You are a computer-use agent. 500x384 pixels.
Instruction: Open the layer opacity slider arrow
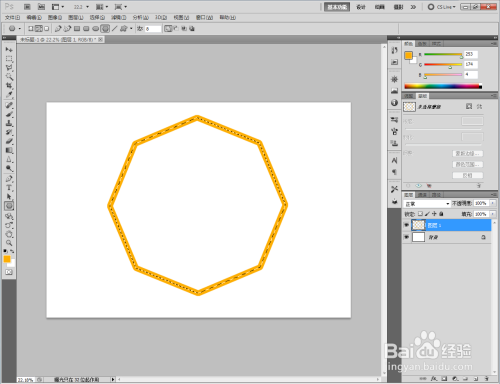pos(493,203)
